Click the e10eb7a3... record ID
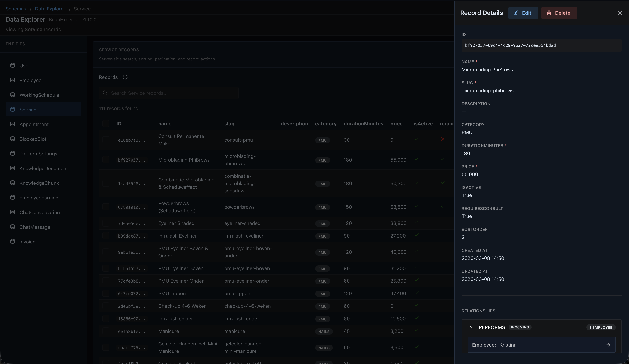This screenshot has width=629, height=364. point(132,140)
